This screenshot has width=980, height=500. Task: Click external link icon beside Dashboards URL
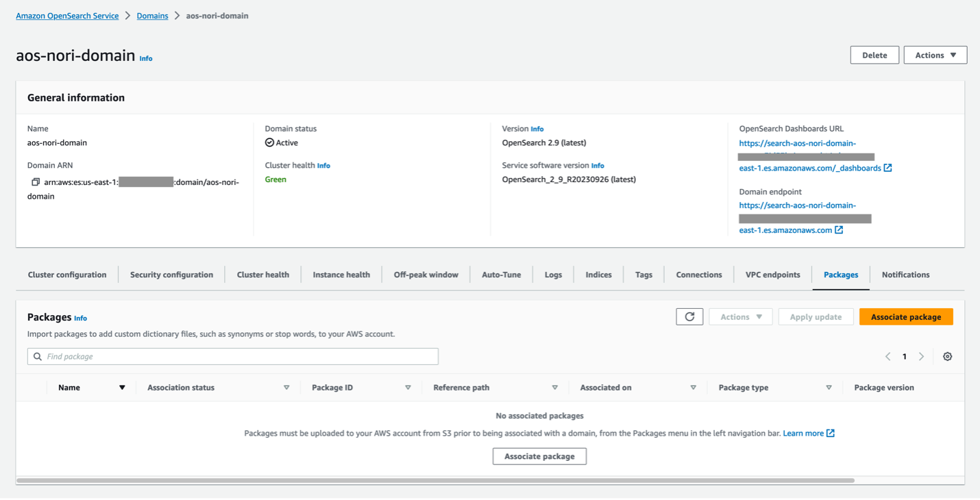[888, 168]
